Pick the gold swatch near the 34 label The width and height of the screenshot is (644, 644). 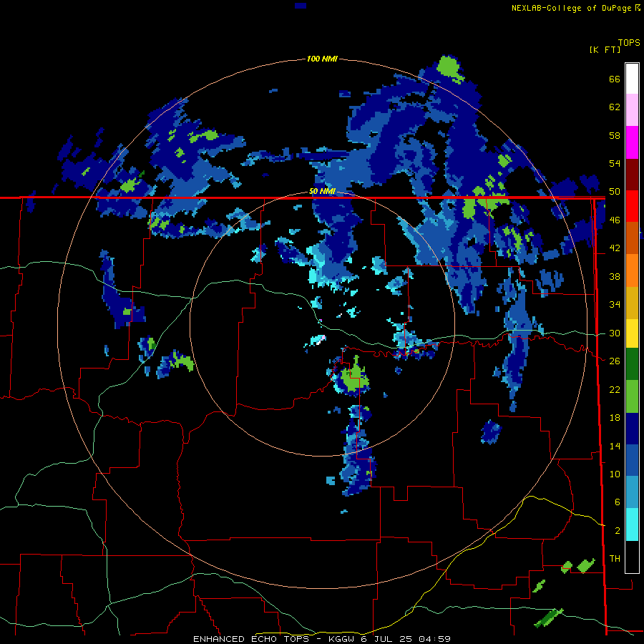(x=632, y=302)
